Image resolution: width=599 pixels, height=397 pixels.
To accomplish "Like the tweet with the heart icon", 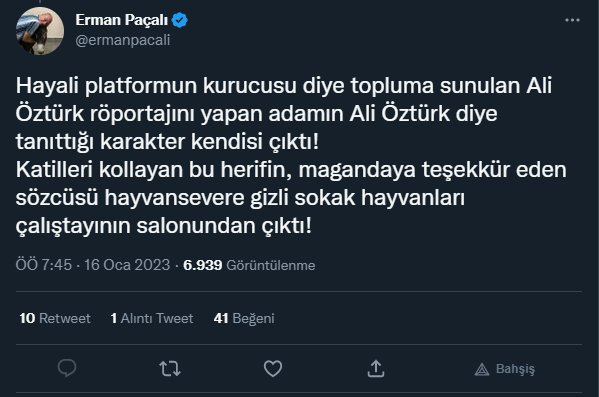I will pyautogui.click(x=273, y=369).
